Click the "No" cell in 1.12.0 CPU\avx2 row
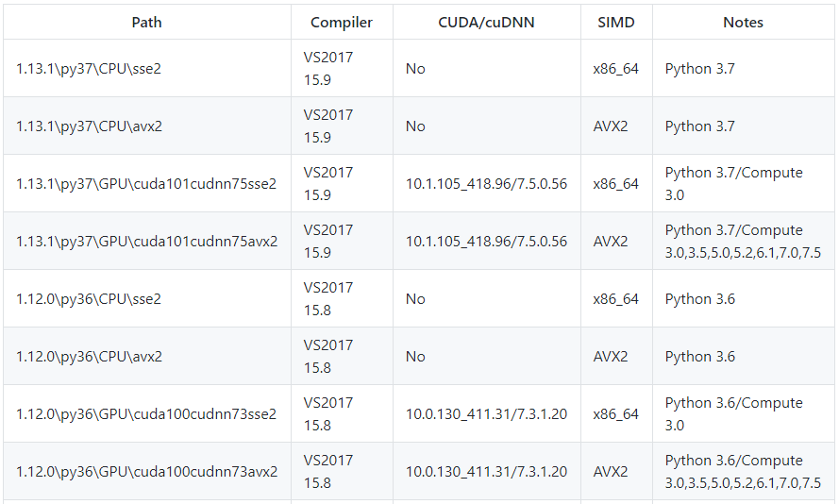 415,357
